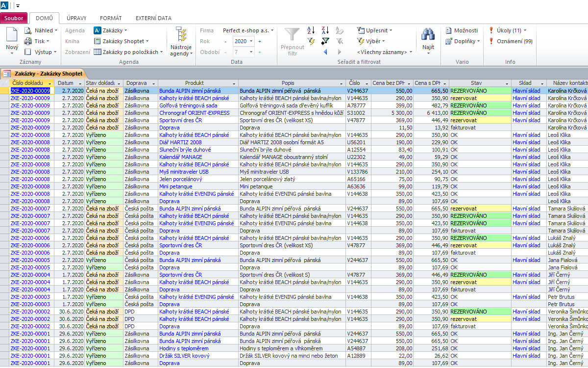Open product link Držák SILVER kovový
Viewport: 588px width, 368px height.
click(184, 356)
